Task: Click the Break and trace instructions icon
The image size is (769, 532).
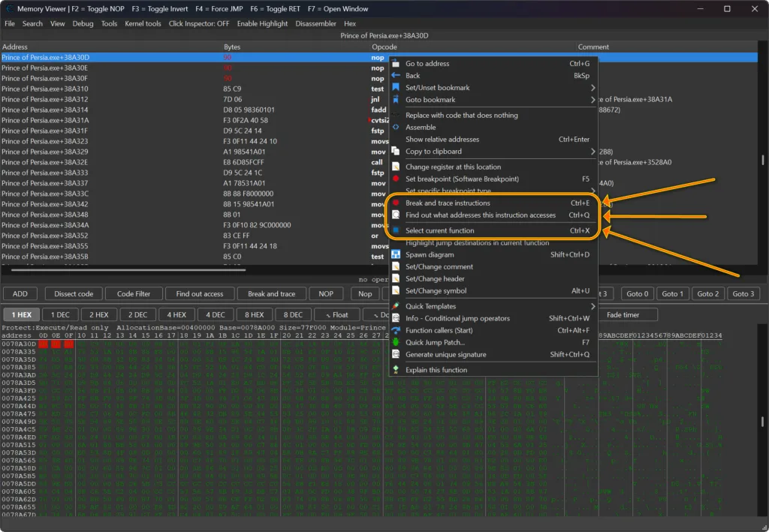Action: (396, 203)
